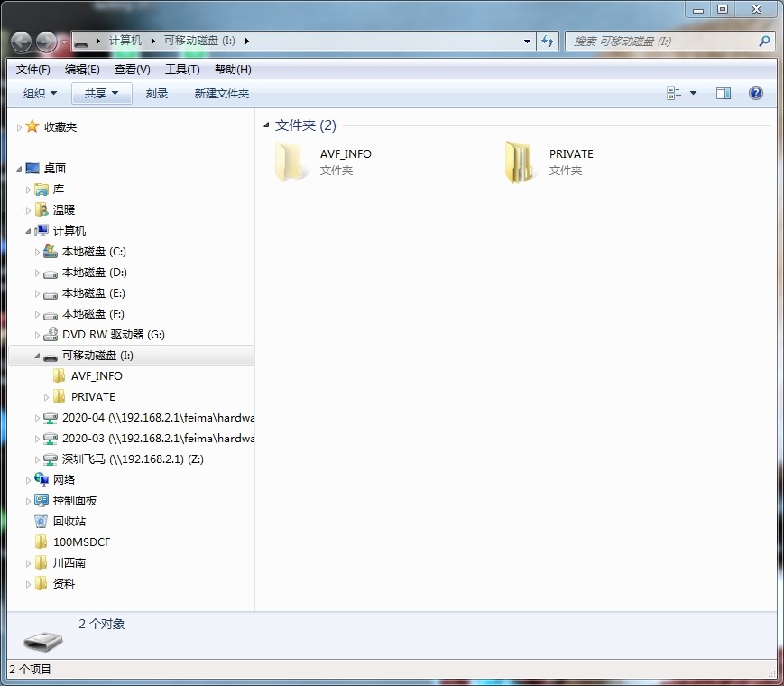Select the 库 libraries icon
Screen dimensions: 784x686
click(x=42, y=190)
